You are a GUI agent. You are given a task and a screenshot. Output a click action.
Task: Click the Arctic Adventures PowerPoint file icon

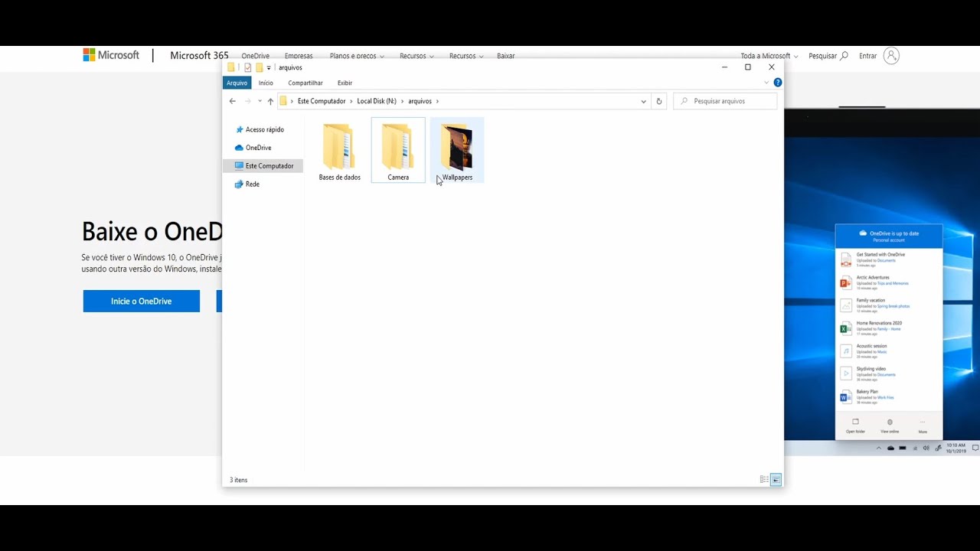pyautogui.click(x=846, y=282)
